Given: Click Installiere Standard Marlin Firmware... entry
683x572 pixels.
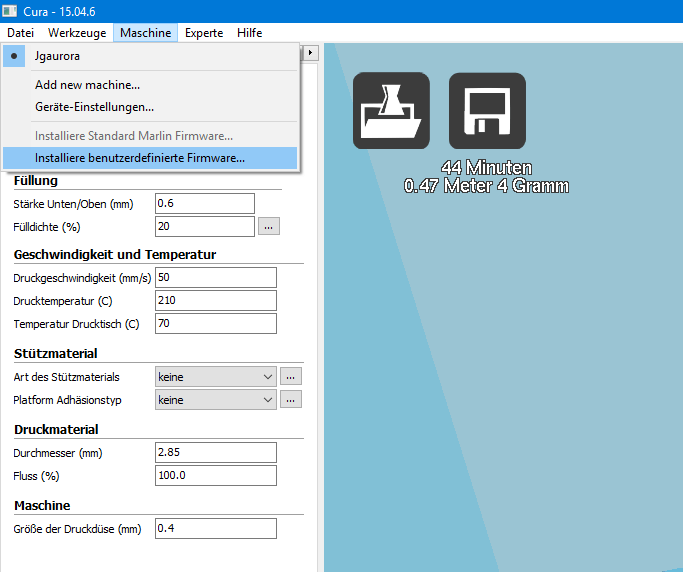Looking at the screenshot, I should point(150,136).
